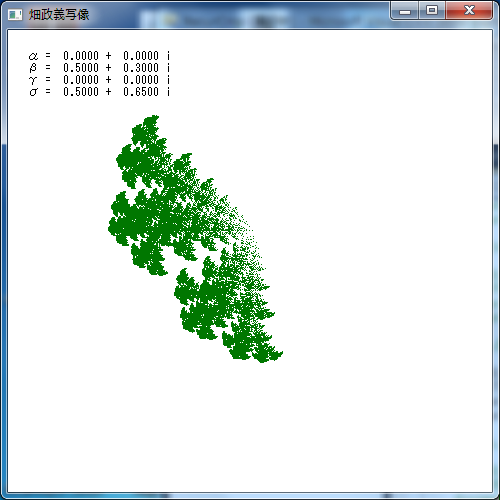Click gamma real part 0.0000
Image resolution: width=500 pixels, height=500 pixels.
click(x=81, y=80)
